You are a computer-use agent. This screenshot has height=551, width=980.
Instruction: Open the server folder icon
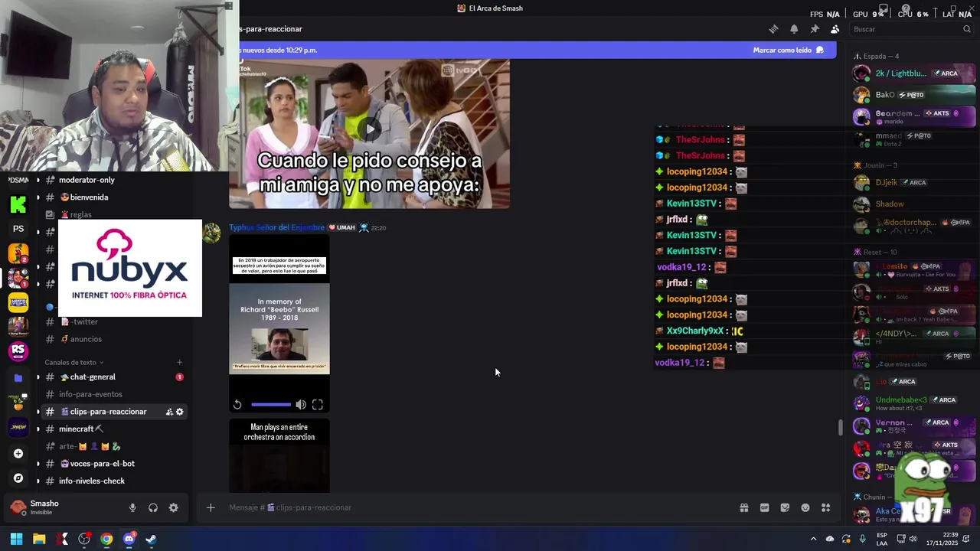pos(18,377)
